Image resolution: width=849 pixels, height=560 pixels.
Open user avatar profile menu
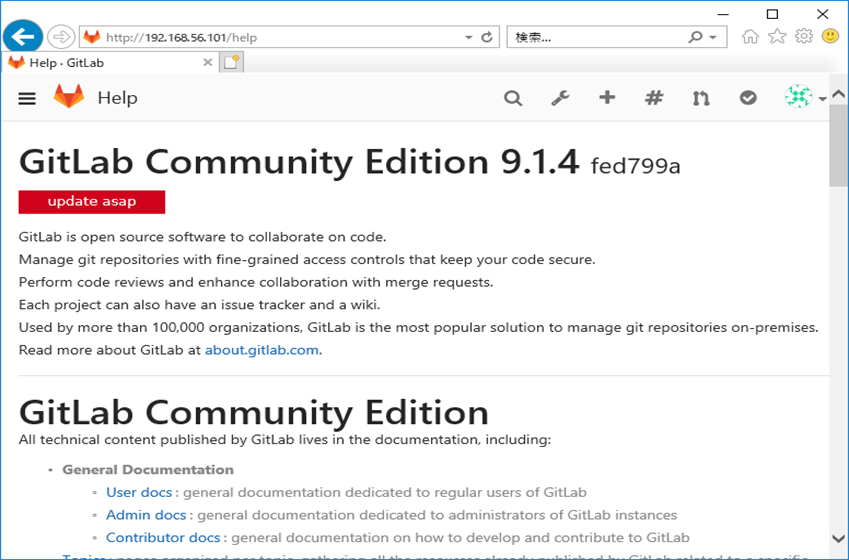(805, 97)
